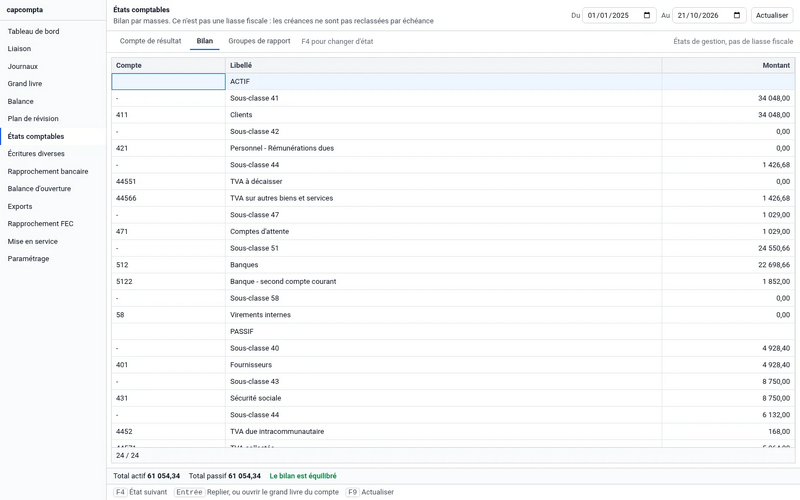The image size is (800, 500).
Task: Select the 401 Fournisseurs row
Action: click(x=453, y=365)
